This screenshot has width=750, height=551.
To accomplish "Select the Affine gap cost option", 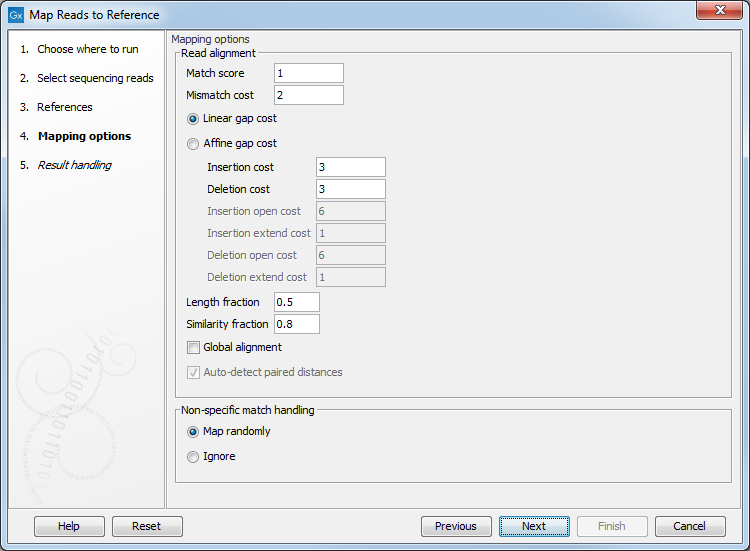I will [193, 144].
